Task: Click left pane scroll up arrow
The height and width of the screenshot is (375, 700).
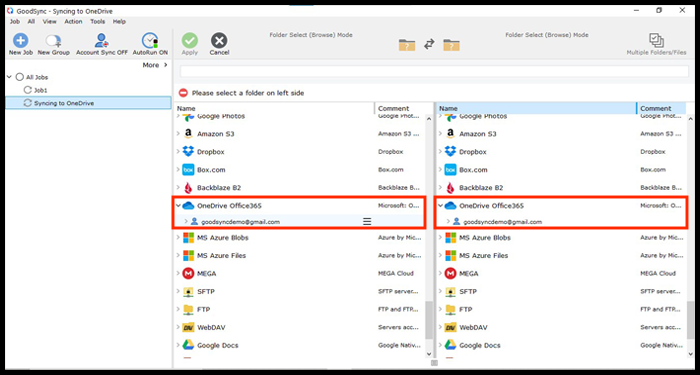Action: [429, 119]
